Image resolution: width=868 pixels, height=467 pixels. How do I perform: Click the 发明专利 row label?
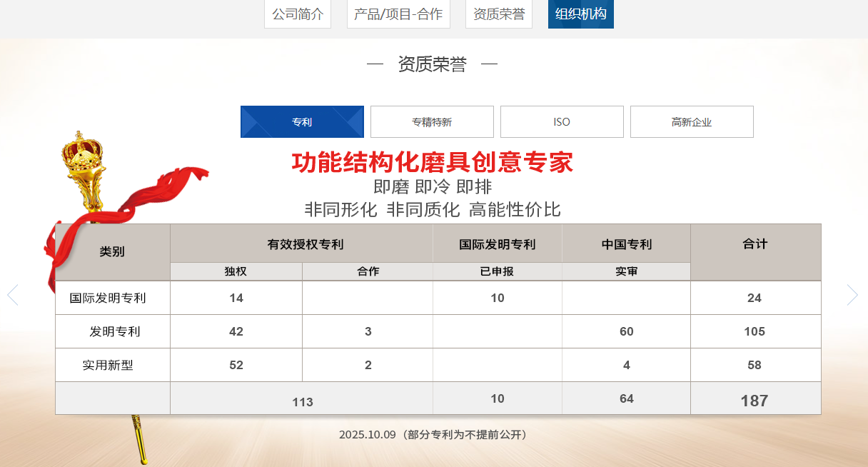[114, 331]
